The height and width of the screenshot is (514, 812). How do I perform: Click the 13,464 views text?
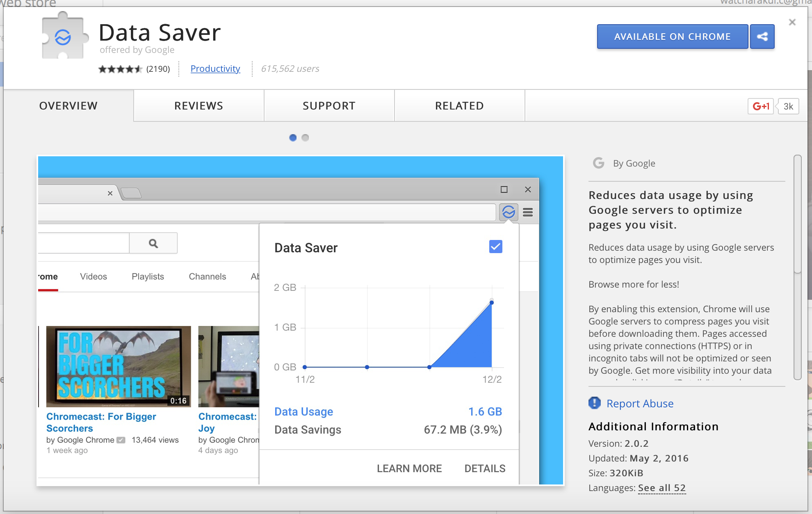[155, 440]
